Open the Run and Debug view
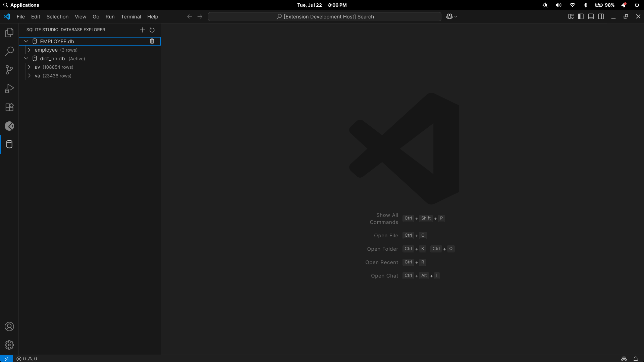644x362 pixels. coord(9,88)
